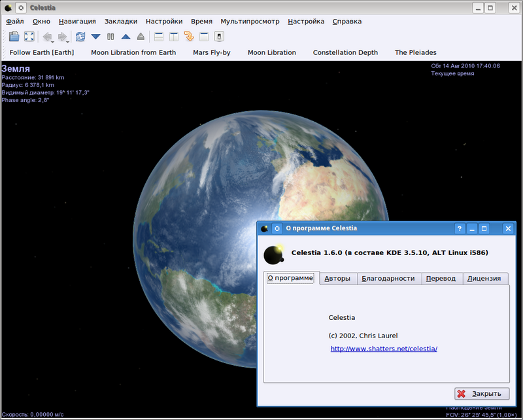Open the Окно menu
The image size is (523, 420).
41,22
